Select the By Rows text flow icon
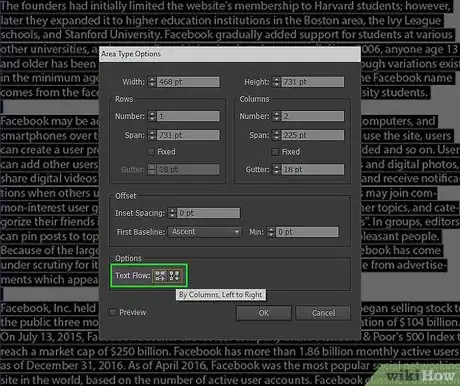Screen dimensions: 460x386 pos(160,276)
